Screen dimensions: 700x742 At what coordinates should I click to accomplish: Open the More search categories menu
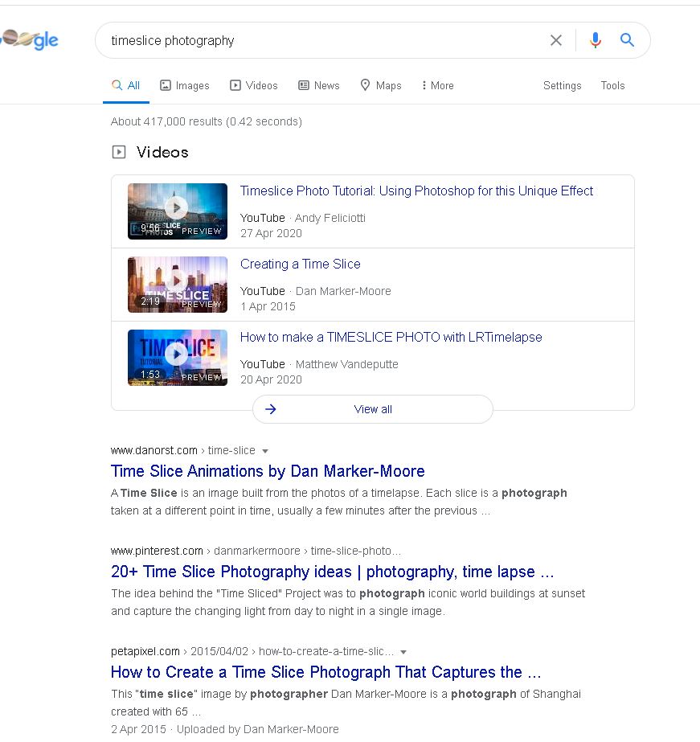coord(437,86)
